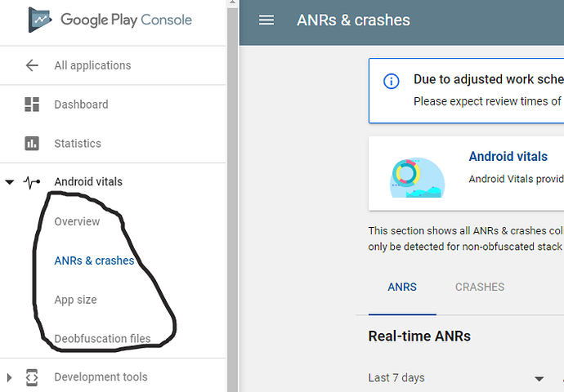Viewport: 564px width, 392px height.
Task: Click the back arrow beside All applications
Action: 32,65
